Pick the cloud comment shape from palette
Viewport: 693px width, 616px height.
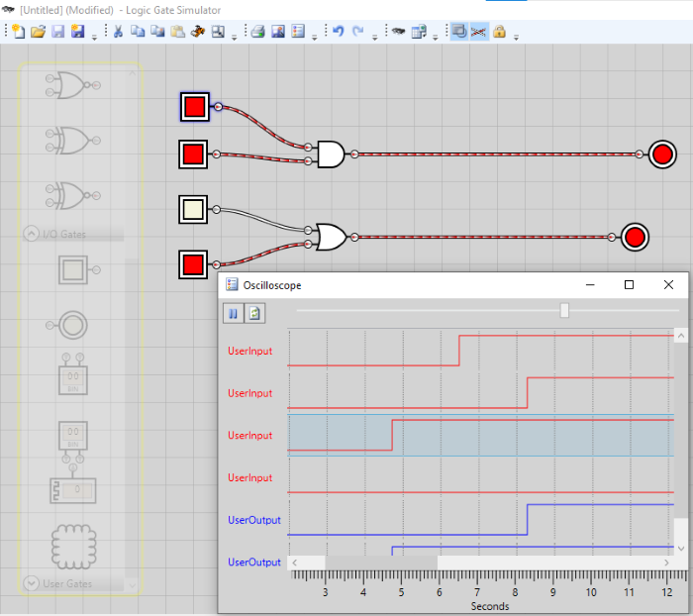coord(74,546)
